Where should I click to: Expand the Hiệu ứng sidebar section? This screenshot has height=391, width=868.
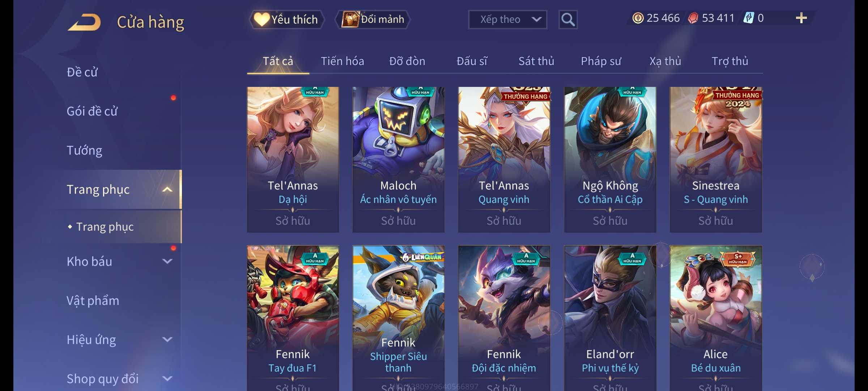click(x=167, y=340)
